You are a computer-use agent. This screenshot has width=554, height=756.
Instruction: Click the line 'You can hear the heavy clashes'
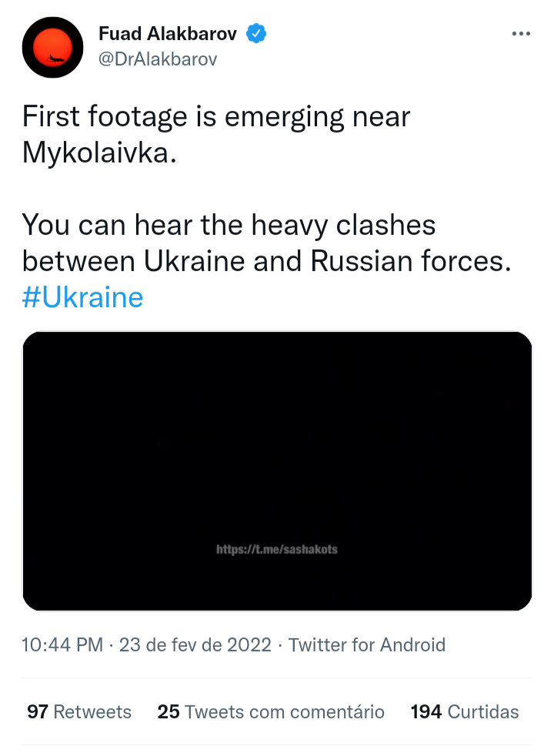point(229,225)
